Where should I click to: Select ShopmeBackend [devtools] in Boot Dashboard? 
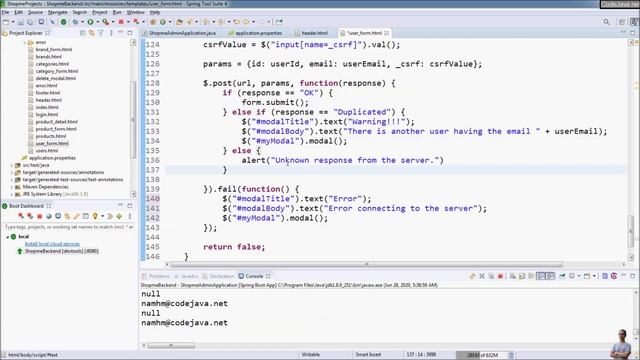[x=61, y=251]
